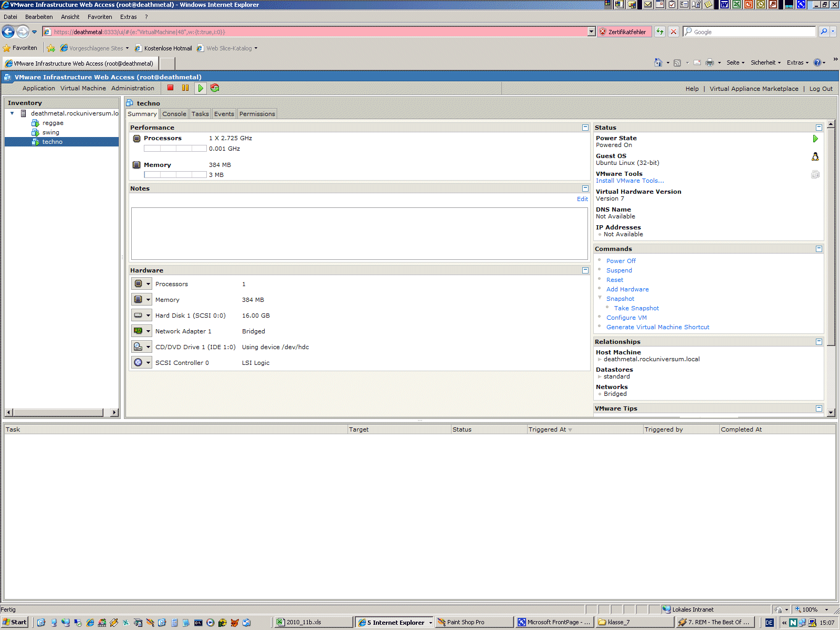This screenshot has width=840, height=630.
Task: Click the Edit notes link
Action: (582, 199)
